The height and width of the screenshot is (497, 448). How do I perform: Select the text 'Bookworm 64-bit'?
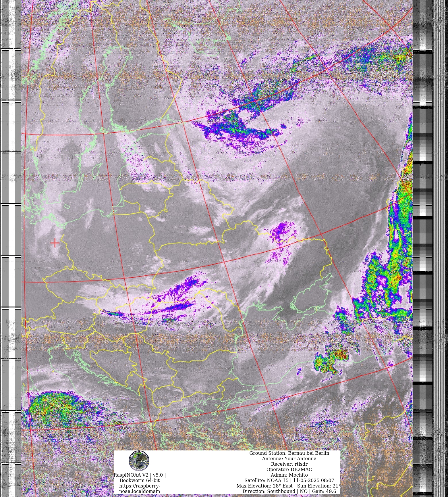(x=140, y=480)
